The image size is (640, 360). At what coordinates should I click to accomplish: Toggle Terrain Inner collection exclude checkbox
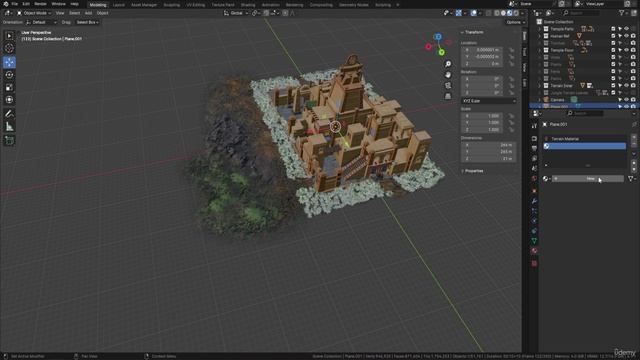tap(613, 86)
